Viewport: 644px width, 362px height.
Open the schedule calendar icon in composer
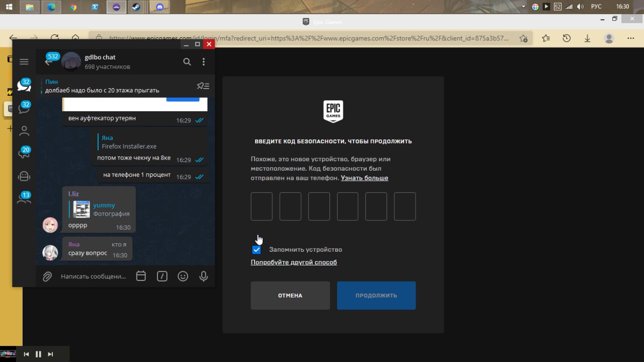[x=141, y=276]
